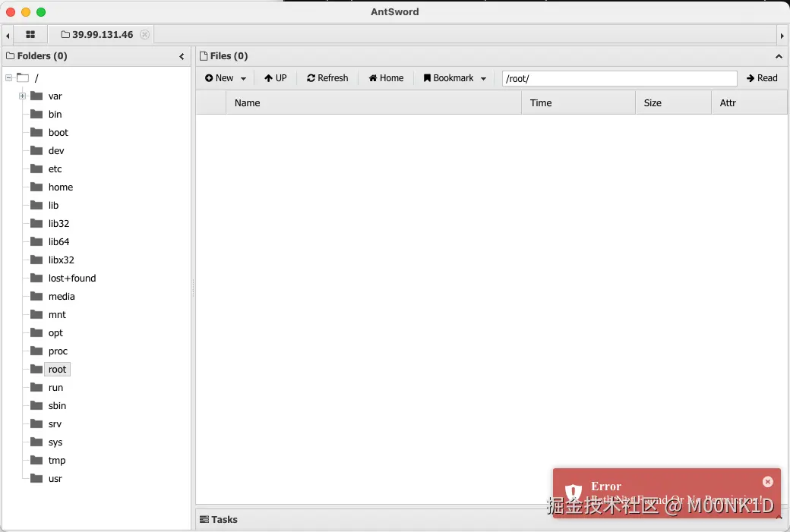Screen dimensions: 790x532
Task: Collapse the root / tree node
Action: [x=8, y=78]
